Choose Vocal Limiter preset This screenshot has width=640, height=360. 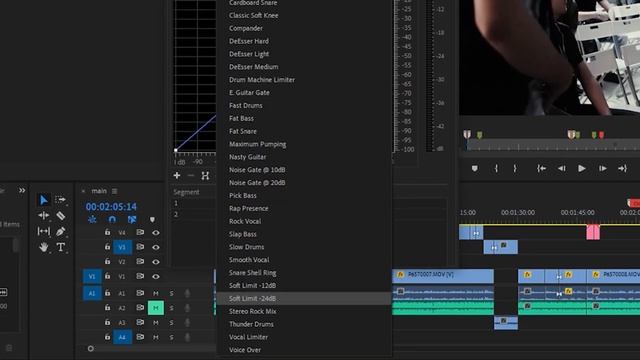click(249, 337)
